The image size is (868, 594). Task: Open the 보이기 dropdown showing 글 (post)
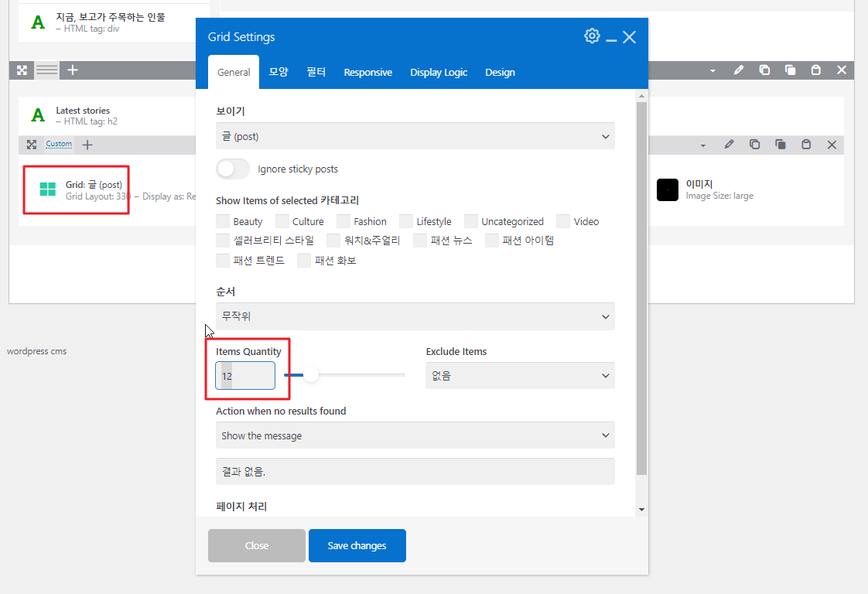[415, 136]
